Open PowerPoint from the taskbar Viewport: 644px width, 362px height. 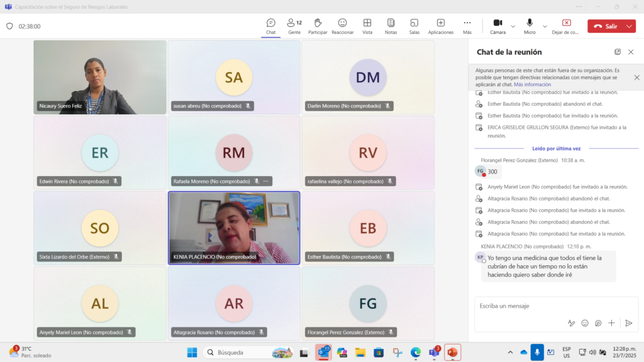(453, 352)
